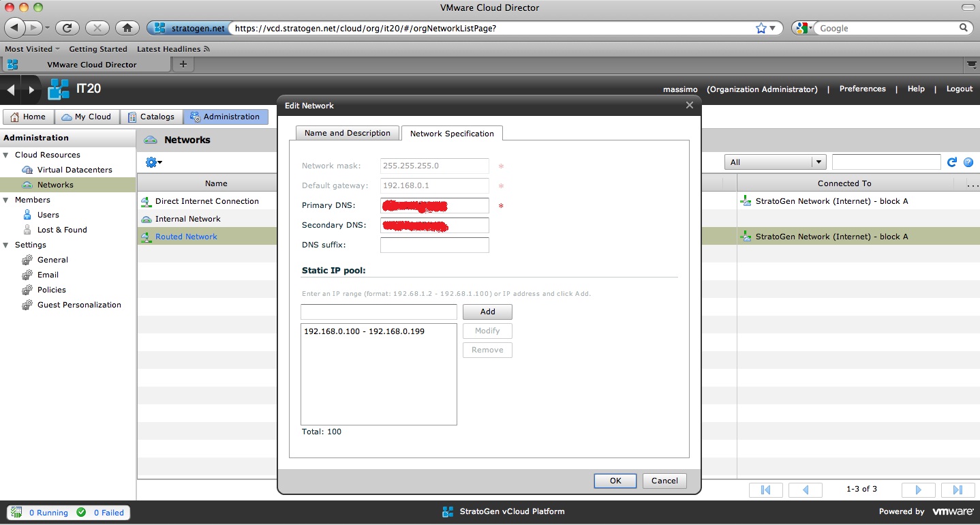Open the Most Visited bookmarks dropdown
Viewport: 980px width, 525px height.
[32, 49]
